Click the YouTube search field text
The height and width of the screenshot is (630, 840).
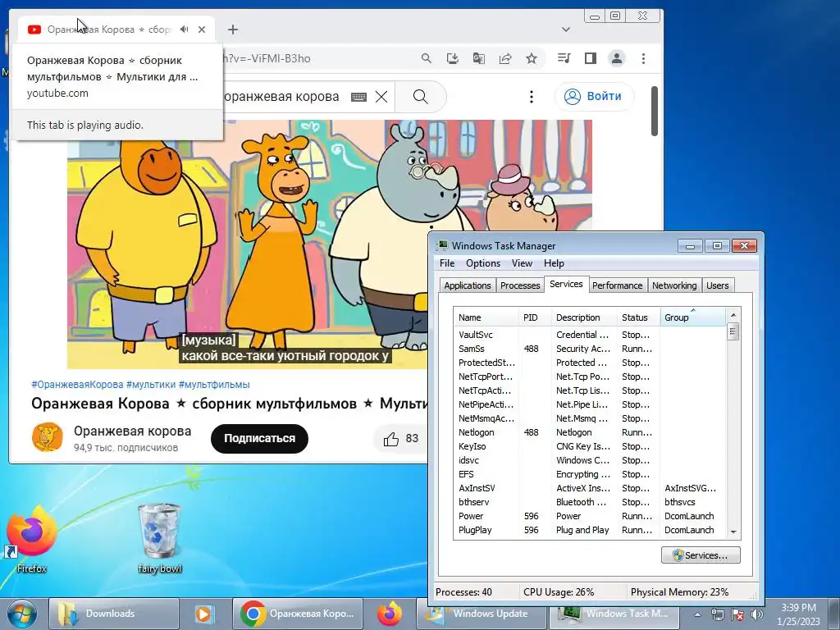pyautogui.click(x=282, y=97)
